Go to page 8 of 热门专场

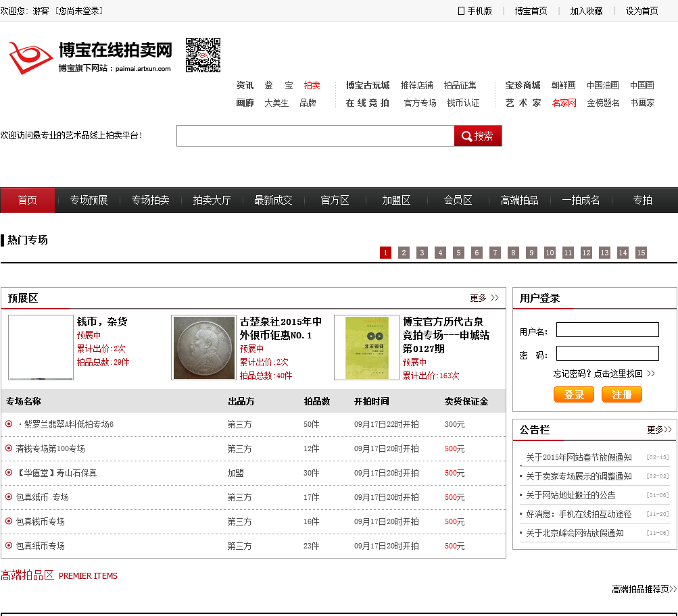point(513,253)
